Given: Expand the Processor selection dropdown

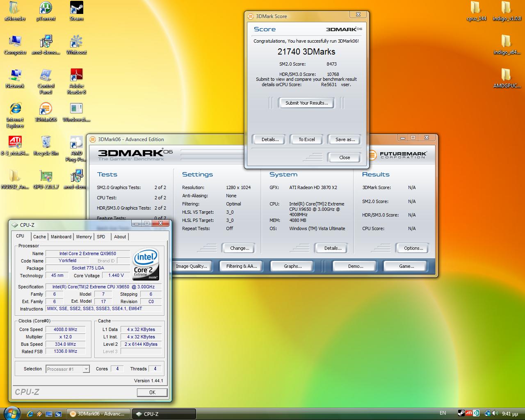Looking at the screenshot, I should [86, 369].
